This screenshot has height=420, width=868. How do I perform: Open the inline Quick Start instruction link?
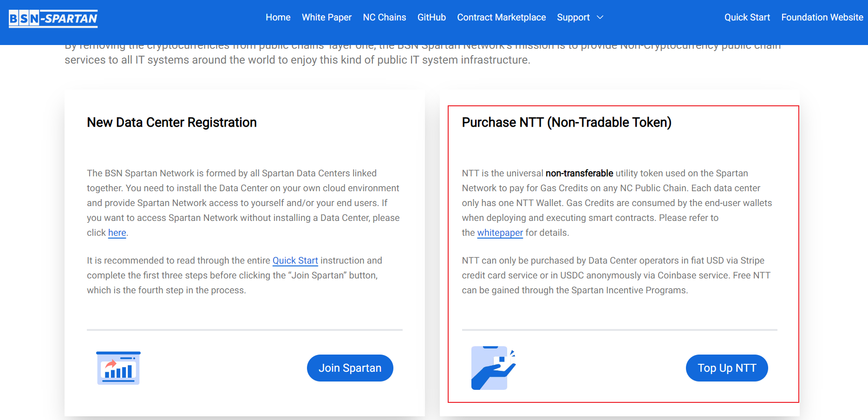point(295,261)
